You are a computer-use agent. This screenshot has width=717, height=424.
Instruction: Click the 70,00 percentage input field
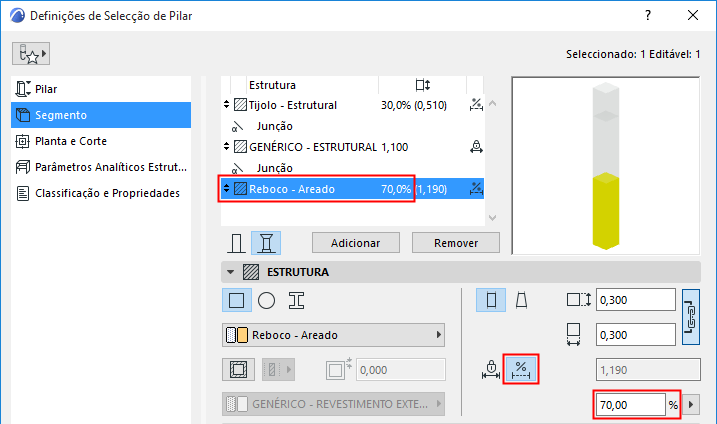point(630,405)
